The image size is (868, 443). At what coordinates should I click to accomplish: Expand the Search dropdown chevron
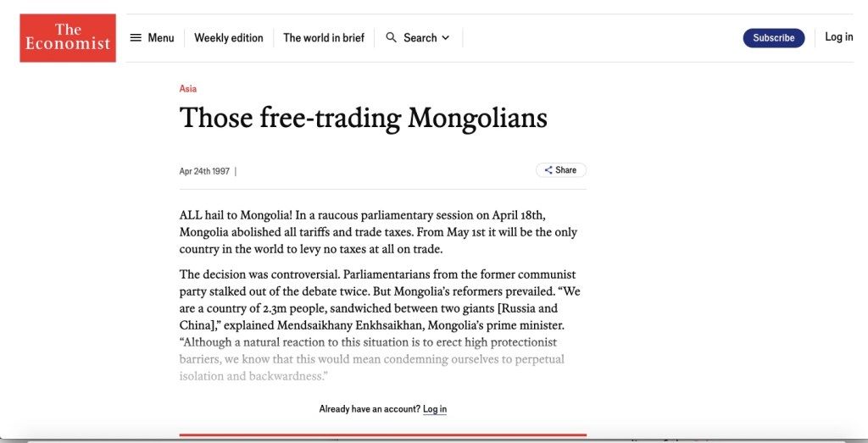point(446,38)
